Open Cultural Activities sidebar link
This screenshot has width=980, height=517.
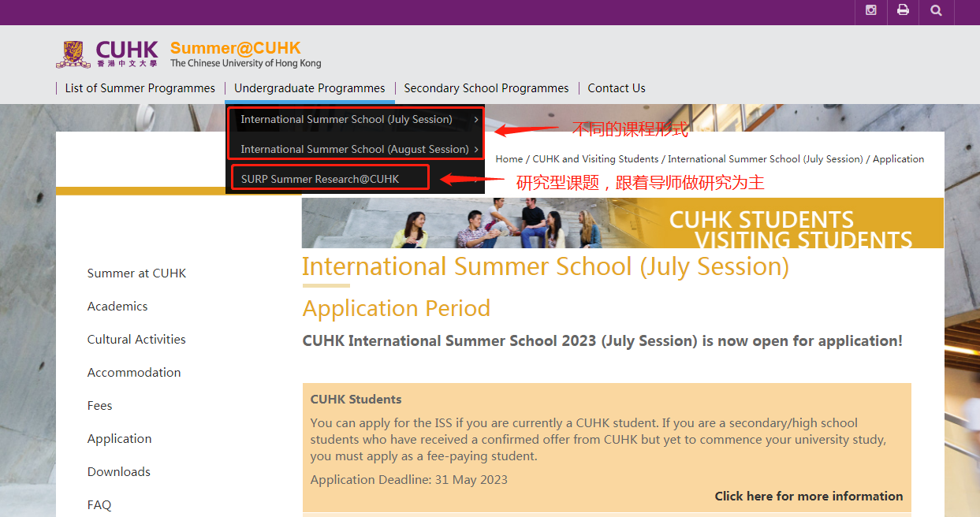click(136, 340)
